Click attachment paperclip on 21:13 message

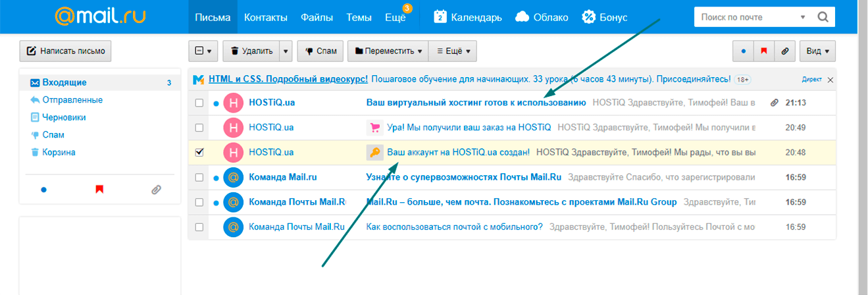[775, 103]
